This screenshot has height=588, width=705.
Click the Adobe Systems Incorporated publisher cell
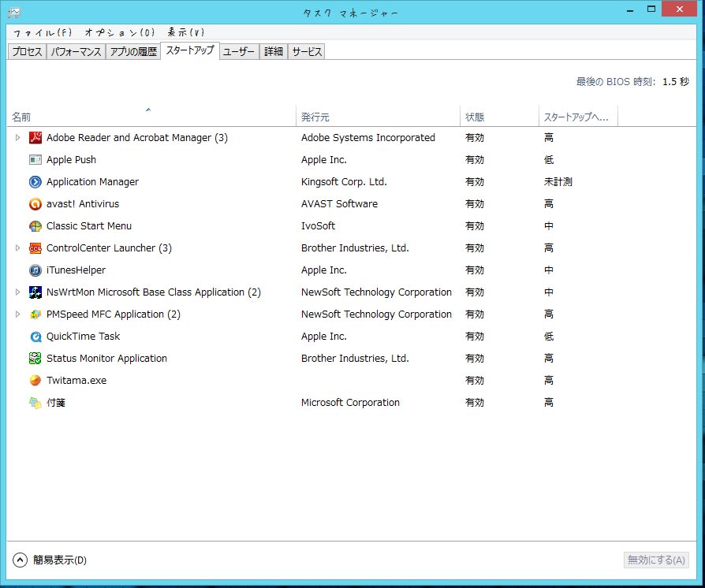(368, 138)
